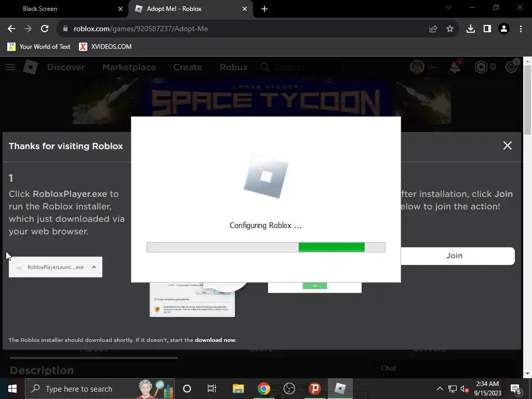Close the Thanks for visiting Roblox dialog
532x399 pixels.
[x=507, y=145]
